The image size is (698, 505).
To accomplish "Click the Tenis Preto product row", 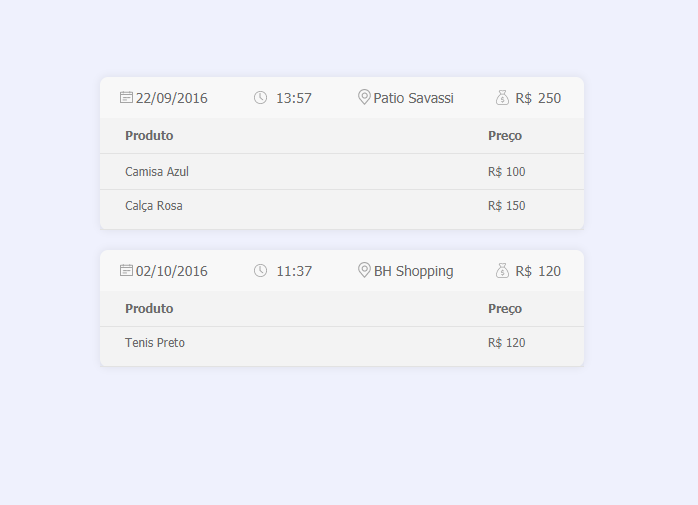I will tap(342, 342).
